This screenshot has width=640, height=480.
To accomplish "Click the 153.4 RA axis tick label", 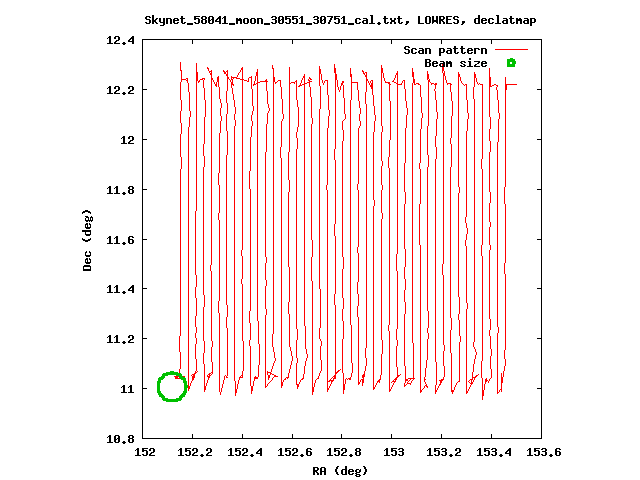I will point(494,452).
